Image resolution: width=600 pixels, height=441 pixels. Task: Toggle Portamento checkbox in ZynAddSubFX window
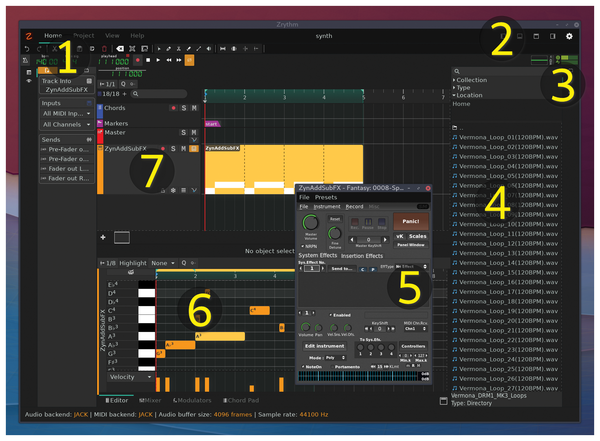tap(345, 367)
